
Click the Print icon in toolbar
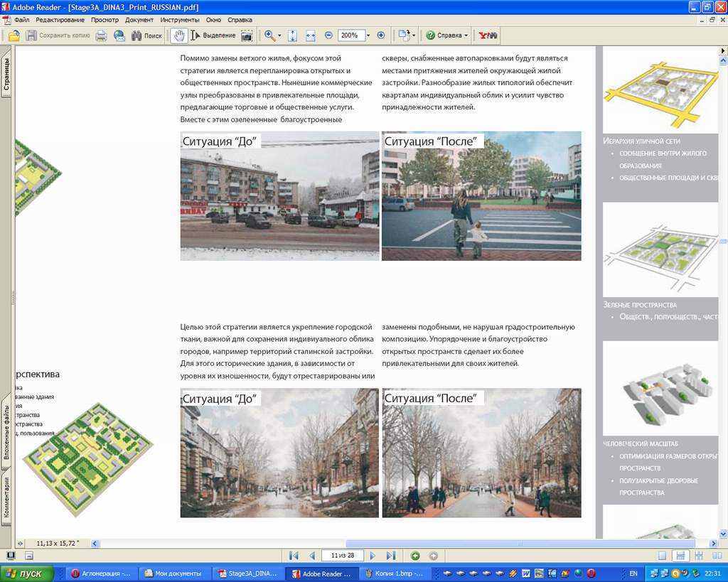click(102, 36)
